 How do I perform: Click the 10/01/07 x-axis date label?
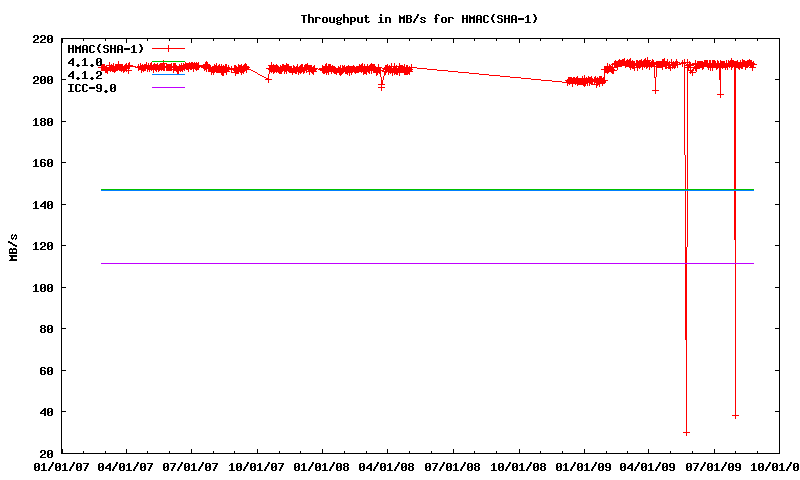pyautogui.click(x=257, y=466)
